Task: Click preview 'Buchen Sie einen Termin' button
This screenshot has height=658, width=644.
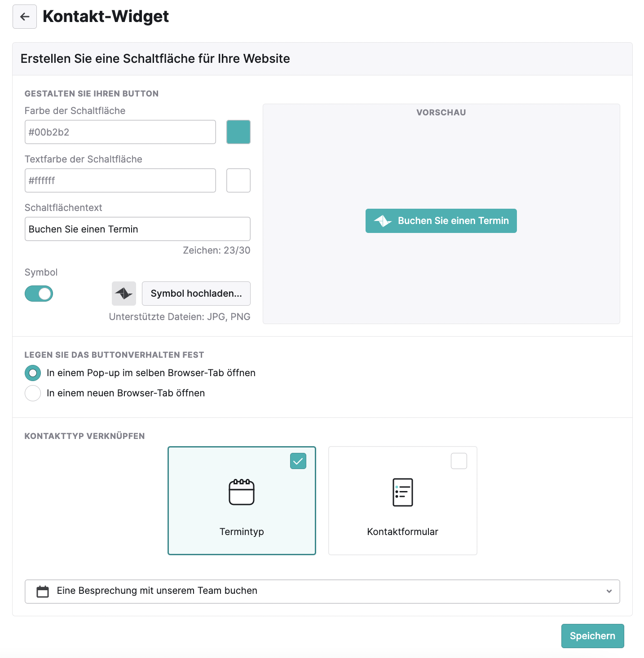Action: (441, 221)
